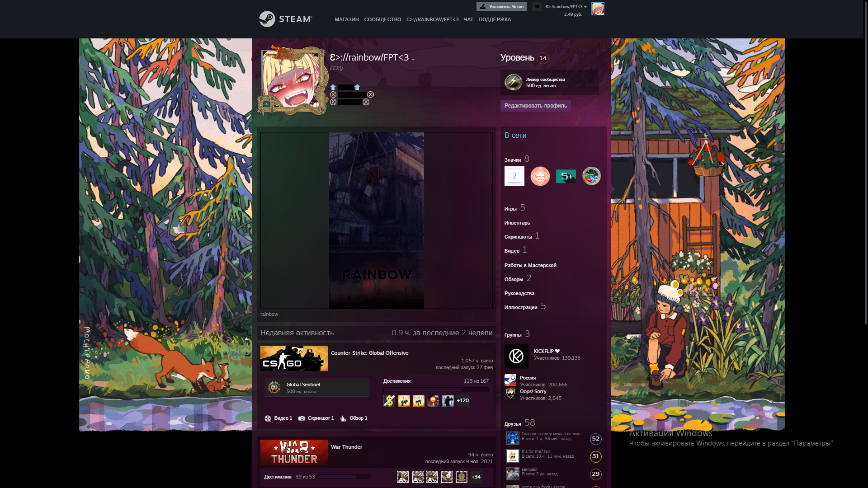Open KICKFLIP group logo
The width and height of the screenshot is (868, 488).
tap(516, 356)
